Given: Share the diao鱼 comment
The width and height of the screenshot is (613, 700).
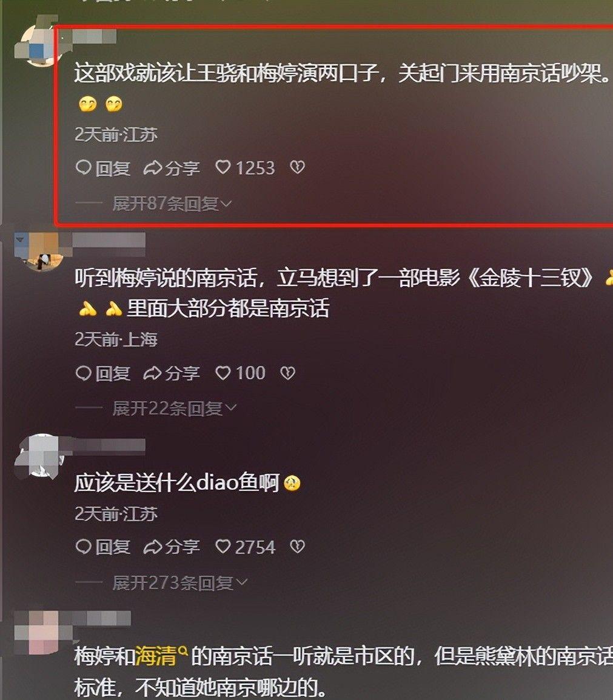Looking at the screenshot, I should (172, 547).
